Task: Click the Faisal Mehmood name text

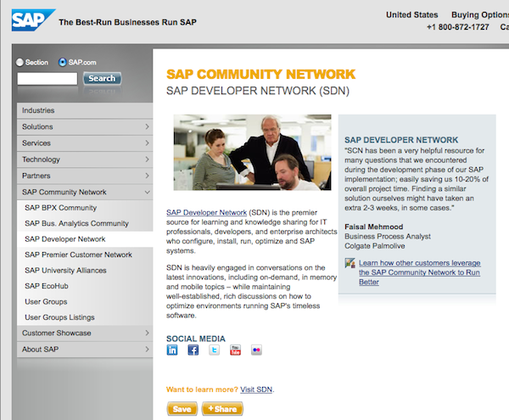Action: 373,227
